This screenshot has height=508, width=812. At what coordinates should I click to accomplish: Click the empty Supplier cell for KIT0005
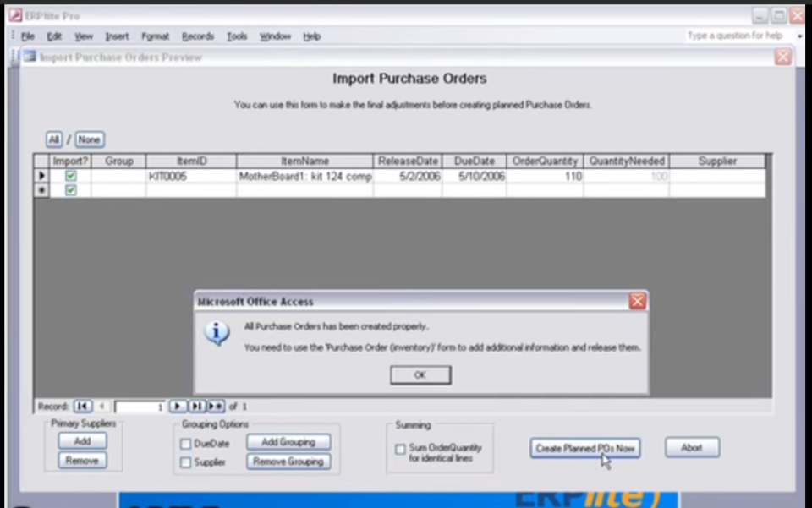pos(717,177)
